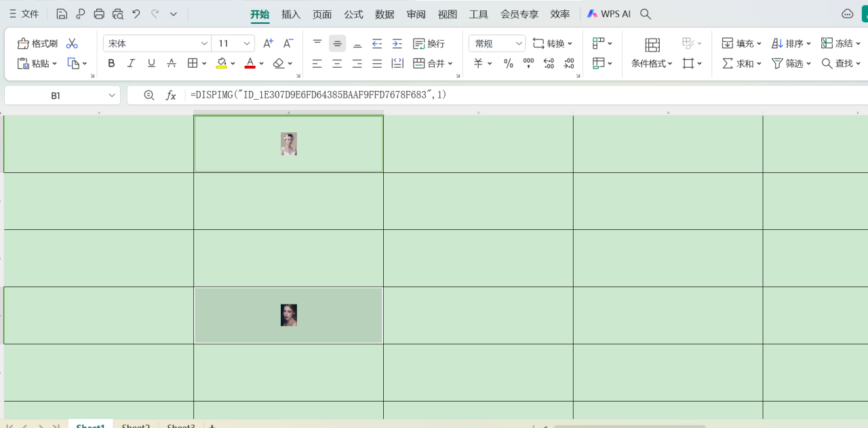
Task: Click the Decrease Indent icon
Action: coord(377,43)
